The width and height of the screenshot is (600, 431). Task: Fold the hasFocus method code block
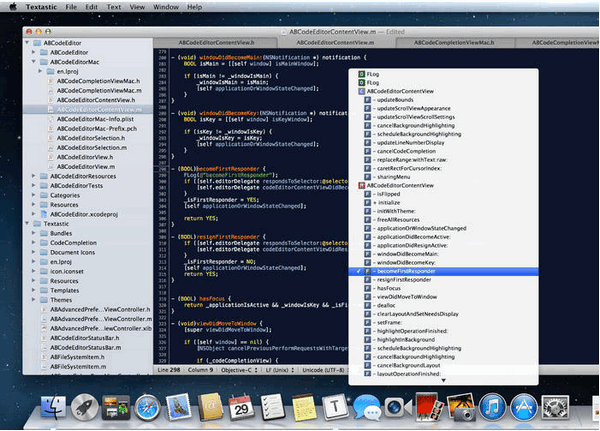[172, 298]
